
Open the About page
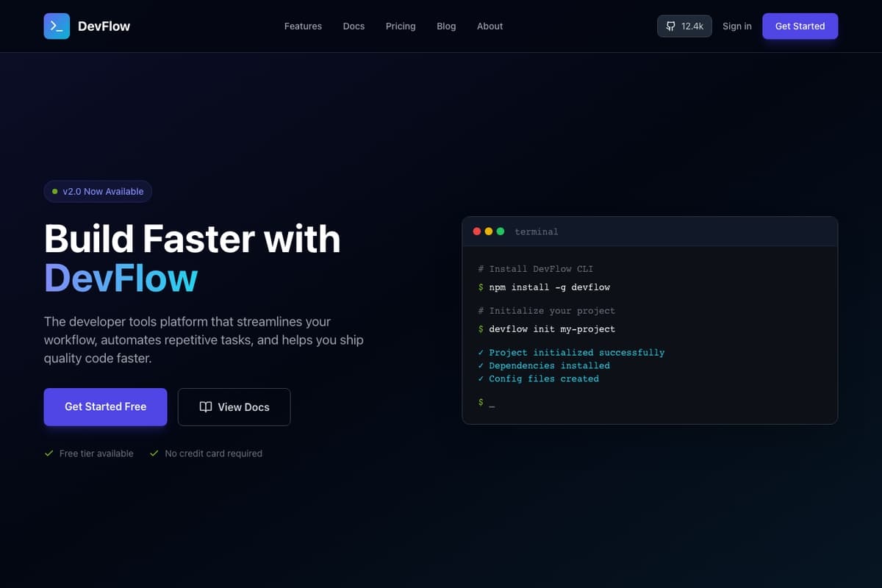(x=490, y=26)
